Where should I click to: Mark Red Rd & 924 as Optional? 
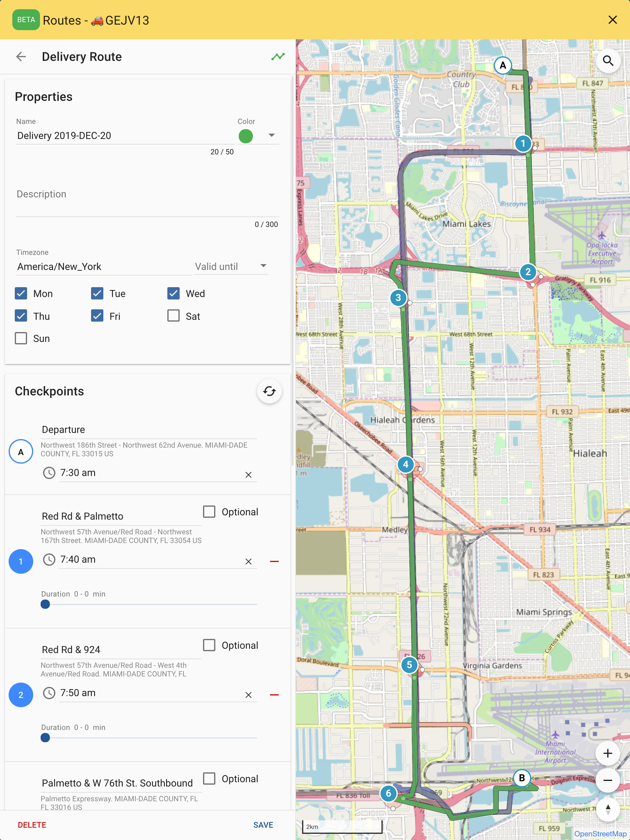click(209, 645)
